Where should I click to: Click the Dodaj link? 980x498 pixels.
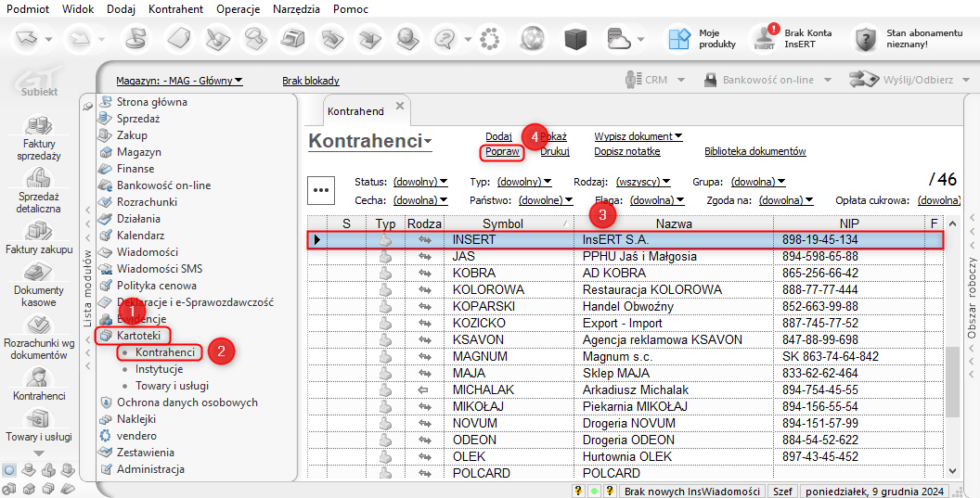coord(498,136)
